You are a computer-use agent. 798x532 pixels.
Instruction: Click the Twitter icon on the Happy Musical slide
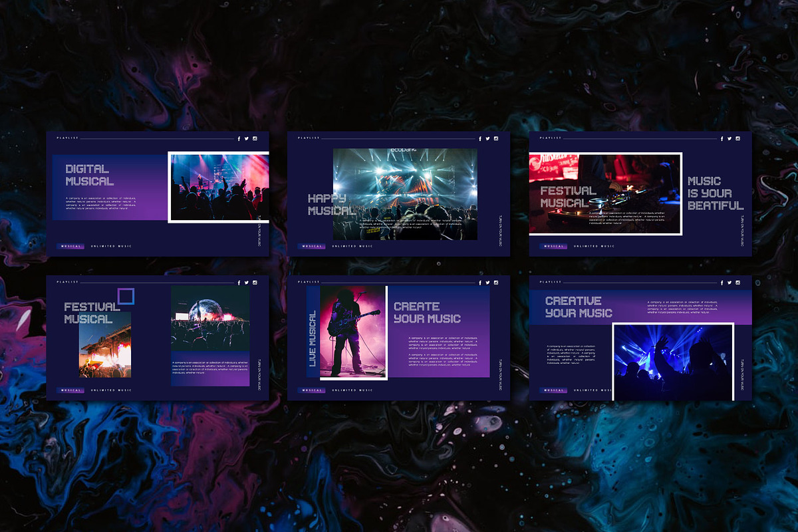[x=487, y=137]
